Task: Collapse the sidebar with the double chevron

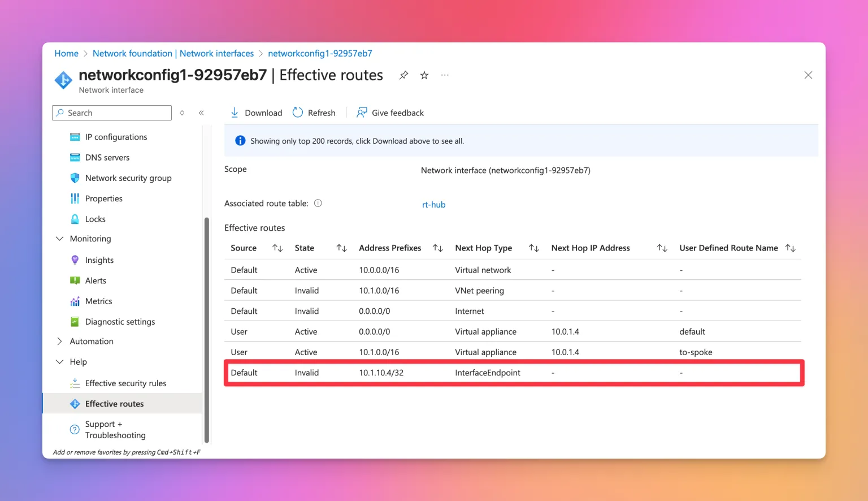Action: (201, 113)
